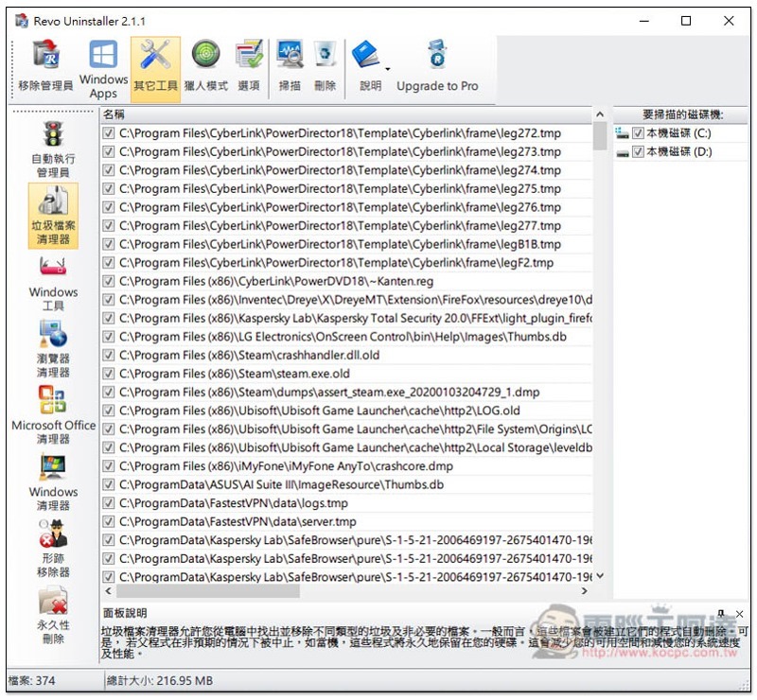The image size is (757, 700).
Task: Open the 移除管理員 uninstaller tool
Action: click(x=45, y=66)
